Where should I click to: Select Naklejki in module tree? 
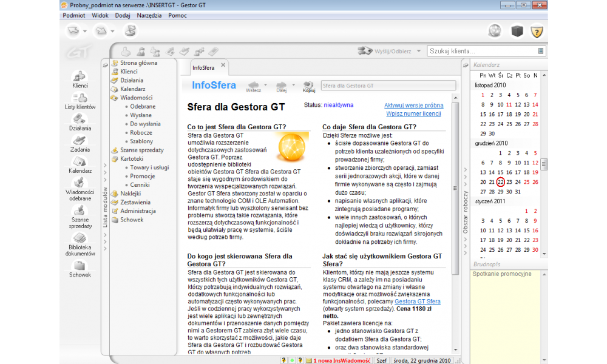(131, 194)
